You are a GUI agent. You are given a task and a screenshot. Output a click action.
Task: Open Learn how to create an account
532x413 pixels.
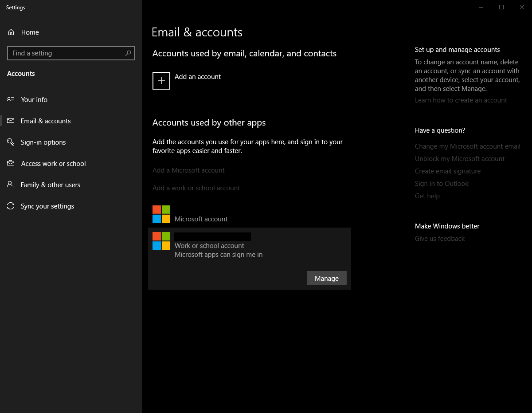(x=461, y=100)
